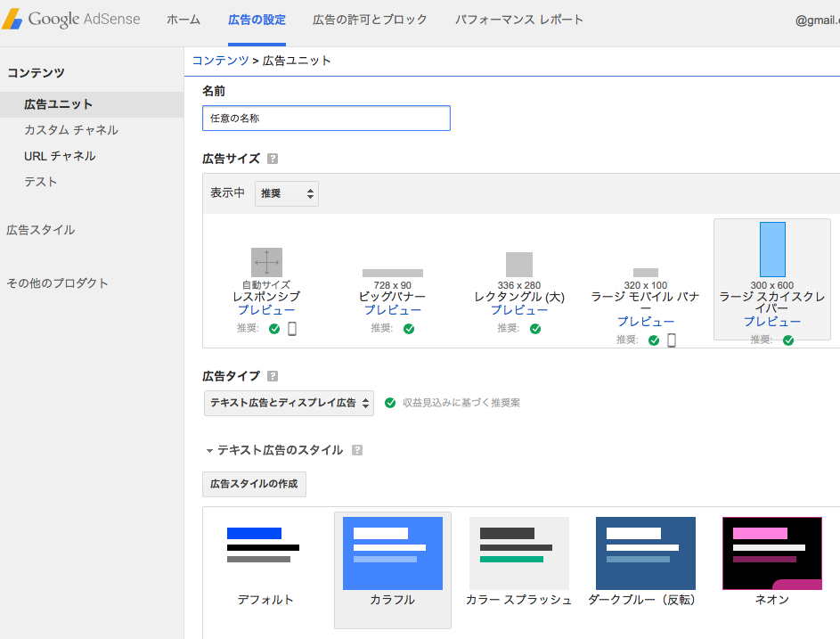Click the Google AdSense logo
Image resolution: width=840 pixels, height=639 pixels.
(70, 20)
